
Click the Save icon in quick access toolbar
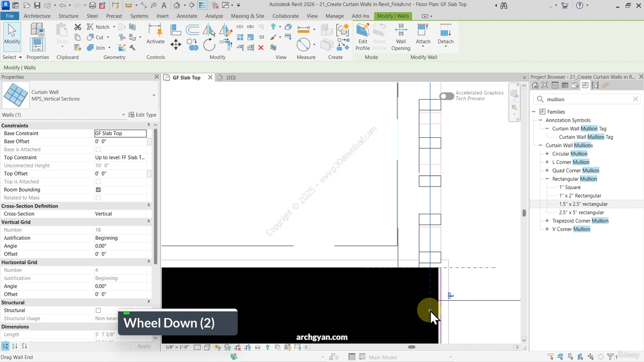(x=37, y=6)
